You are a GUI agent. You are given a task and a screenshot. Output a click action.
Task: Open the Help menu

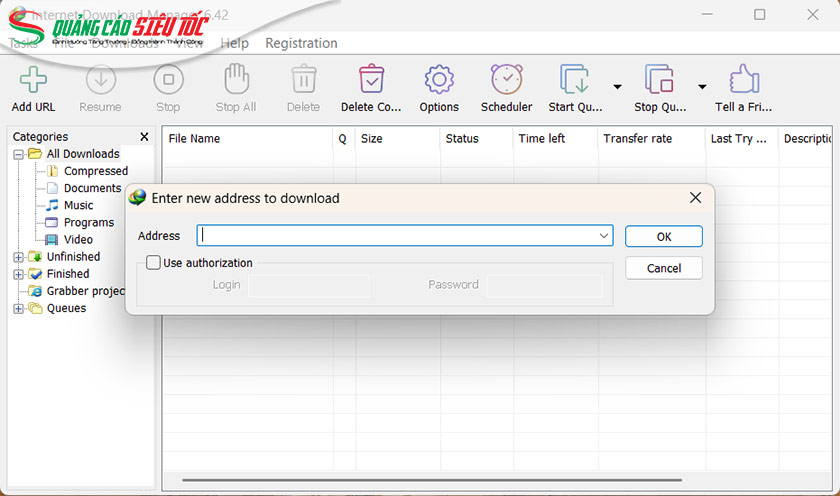(235, 43)
